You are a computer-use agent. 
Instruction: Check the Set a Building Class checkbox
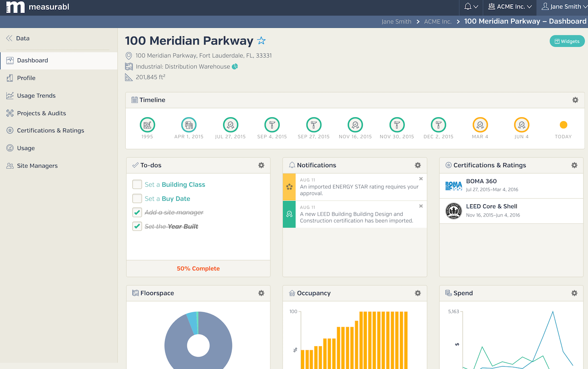click(x=137, y=185)
